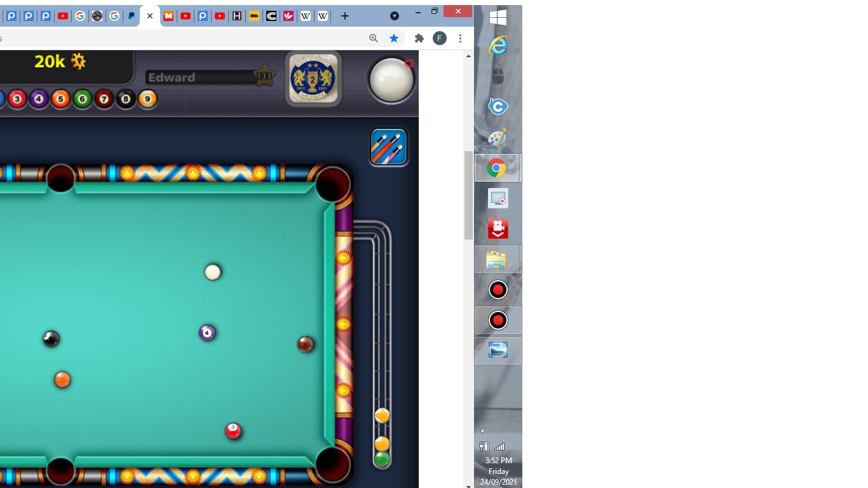Open the mouse icon app in taskbar
The image size is (868, 488).
498,76
